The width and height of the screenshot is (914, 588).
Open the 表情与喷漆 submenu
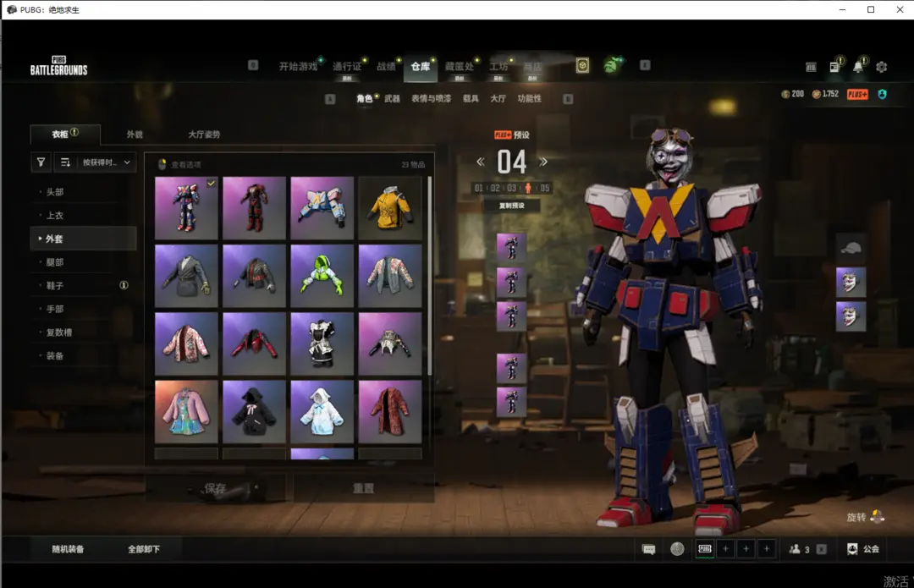point(432,98)
